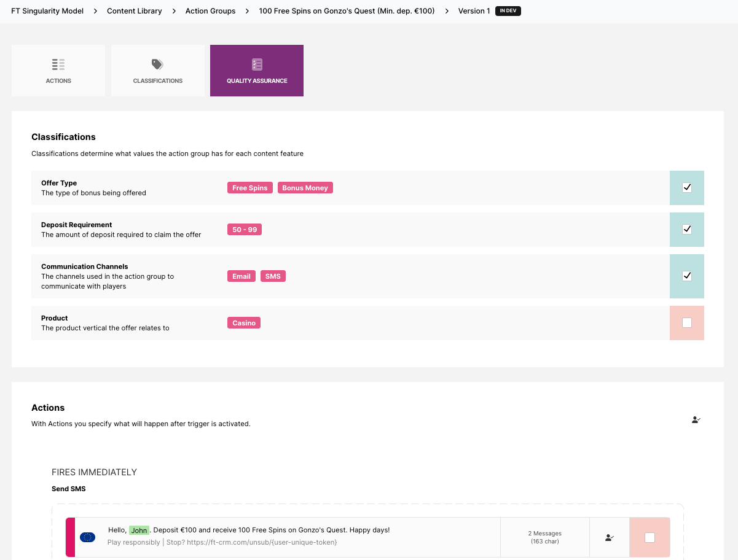The width and height of the screenshot is (738, 560).
Task: Uncheck the Communication Channels checkbox
Action: 687,276
